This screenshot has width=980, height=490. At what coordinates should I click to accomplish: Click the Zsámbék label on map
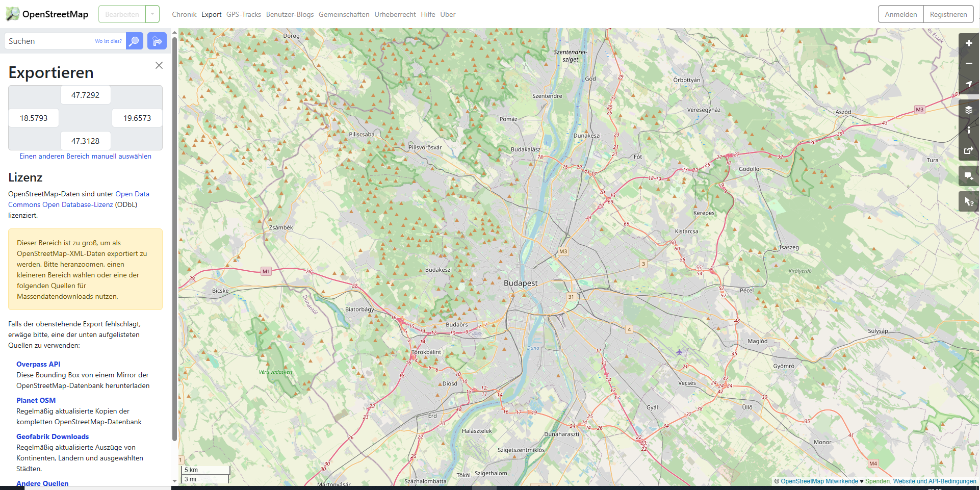coord(281,227)
